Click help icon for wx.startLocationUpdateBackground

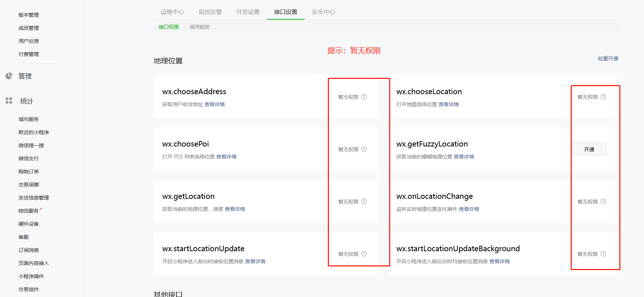603,254
